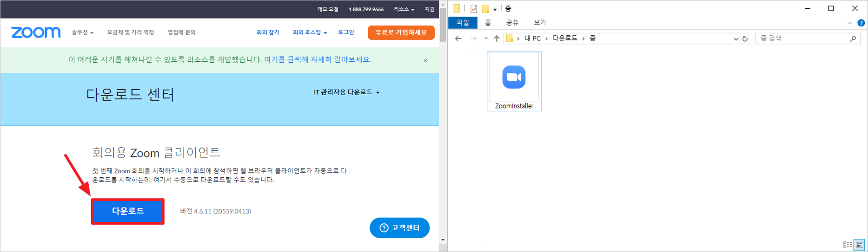This screenshot has width=868, height=252.
Task: Click 다운로드 in the address breadcrumb
Action: click(565, 39)
